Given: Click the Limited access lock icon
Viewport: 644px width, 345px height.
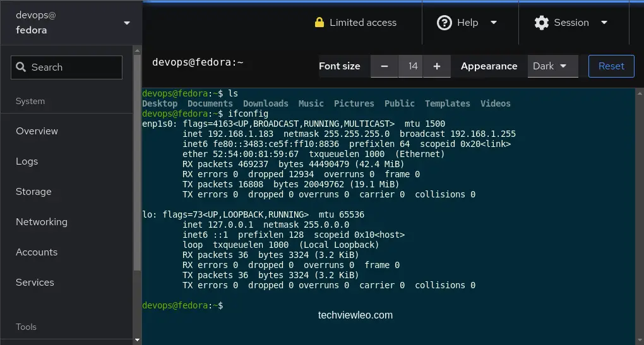Looking at the screenshot, I should tap(319, 22).
